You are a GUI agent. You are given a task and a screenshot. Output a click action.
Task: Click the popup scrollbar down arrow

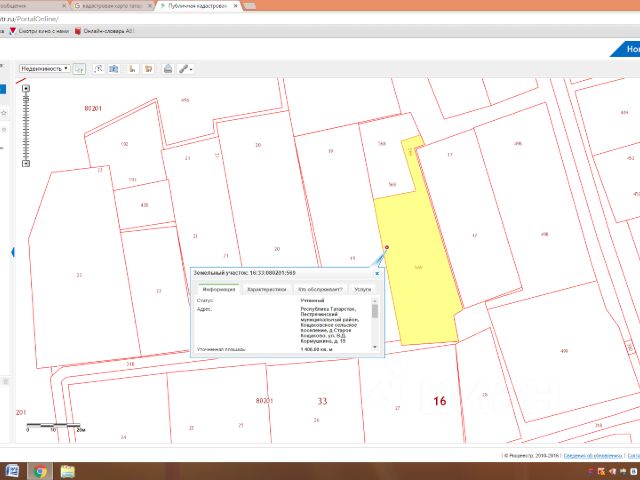point(375,345)
